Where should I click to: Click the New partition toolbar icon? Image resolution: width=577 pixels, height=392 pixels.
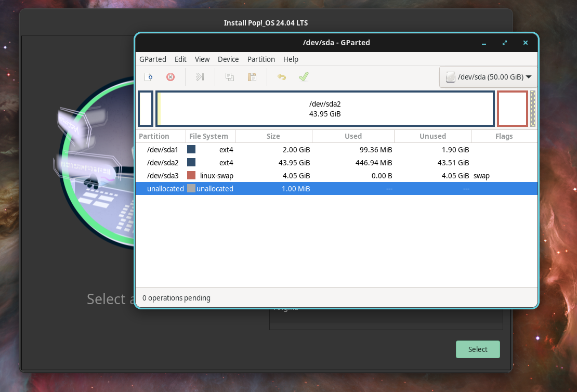[149, 77]
